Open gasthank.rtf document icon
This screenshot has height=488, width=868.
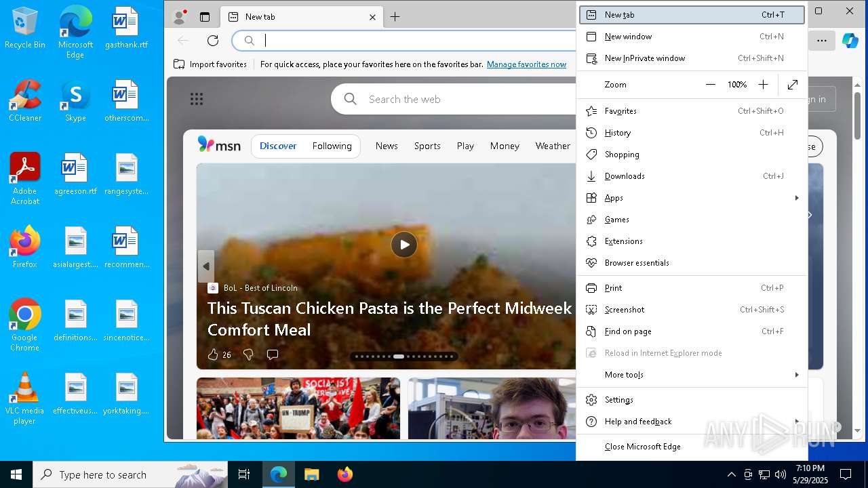pos(126,28)
